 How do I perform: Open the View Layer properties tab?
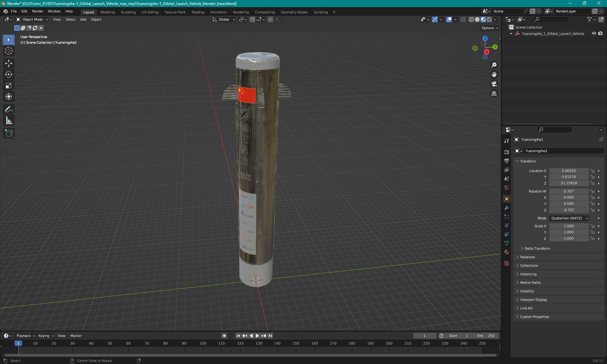(507, 170)
